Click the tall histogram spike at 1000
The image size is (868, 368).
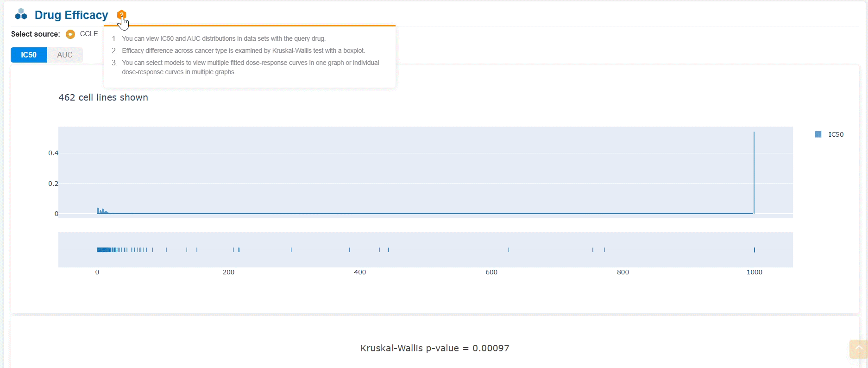(754, 171)
